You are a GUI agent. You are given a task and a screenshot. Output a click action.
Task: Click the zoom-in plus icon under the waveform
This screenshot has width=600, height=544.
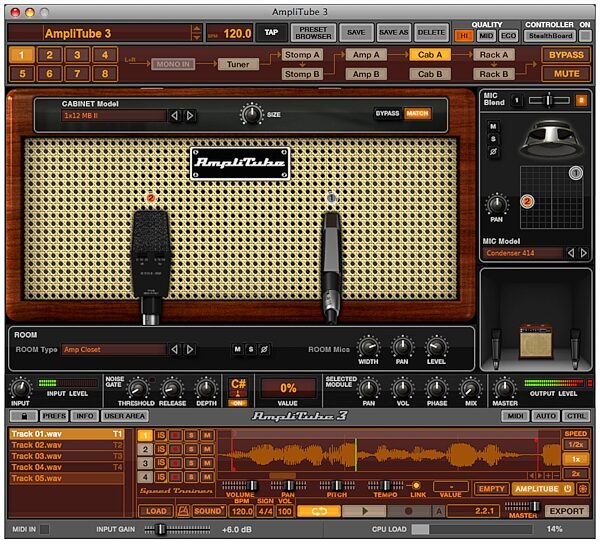coord(548,476)
